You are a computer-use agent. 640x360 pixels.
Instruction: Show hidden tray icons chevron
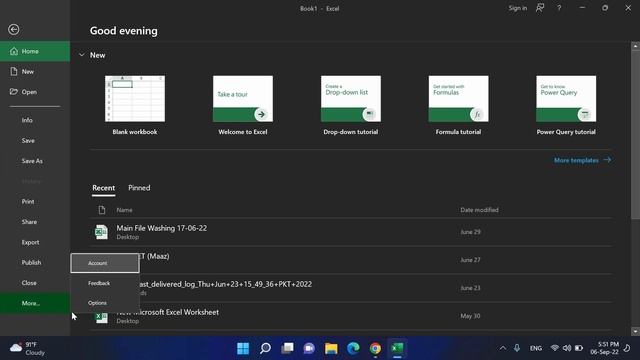(x=503, y=348)
